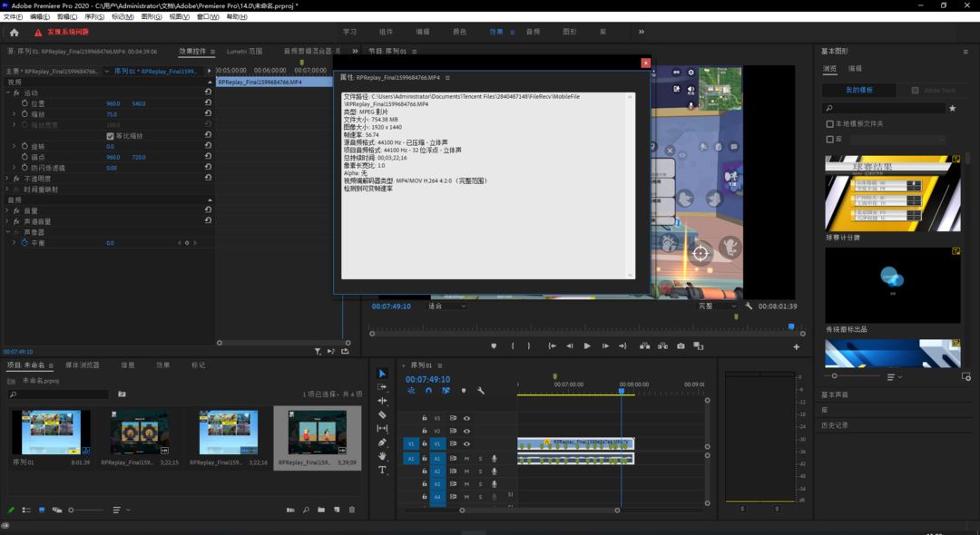Image resolution: width=980 pixels, height=535 pixels.
Task: Switch to Edit tab in Essential Graphics
Action: click(x=855, y=69)
